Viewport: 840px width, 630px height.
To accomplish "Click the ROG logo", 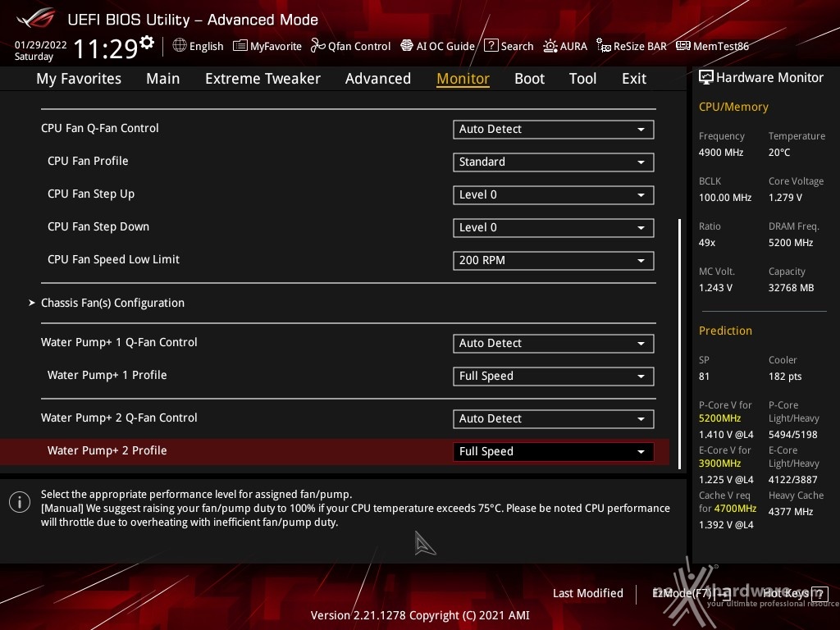I will (x=36, y=19).
